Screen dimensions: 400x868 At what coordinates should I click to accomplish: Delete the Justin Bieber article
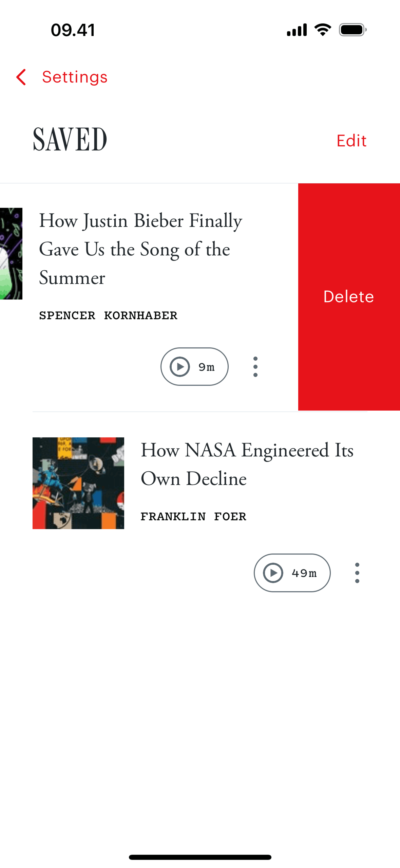pyautogui.click(x=348, y=296)
